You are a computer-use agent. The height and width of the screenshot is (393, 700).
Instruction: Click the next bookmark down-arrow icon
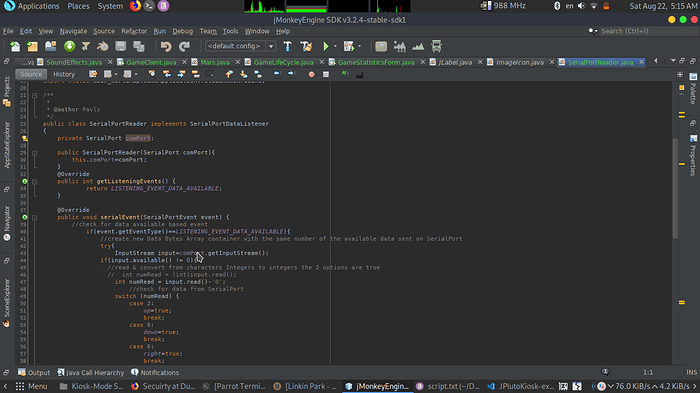244,74
